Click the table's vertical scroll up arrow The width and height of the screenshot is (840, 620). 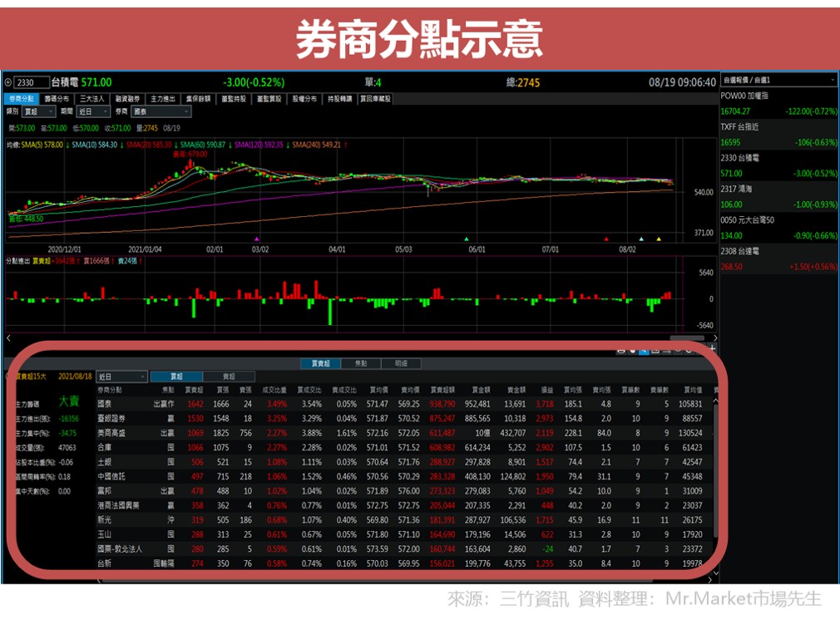[715, 401]
